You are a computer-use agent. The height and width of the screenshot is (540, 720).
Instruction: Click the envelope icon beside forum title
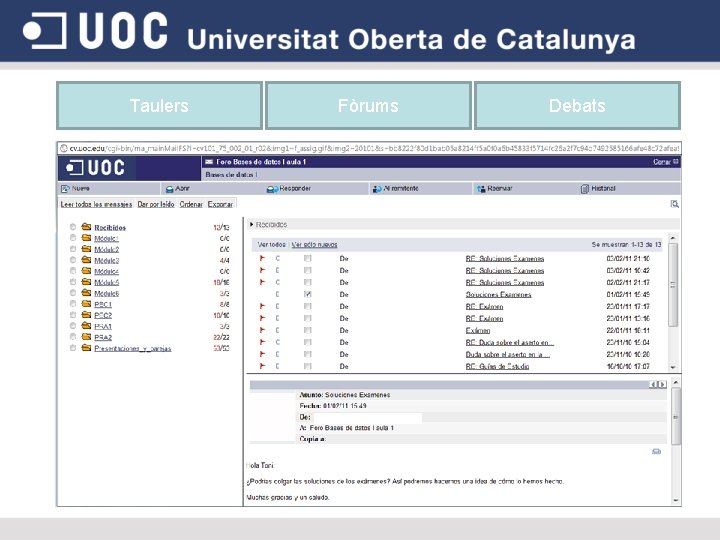(x=209, y=162)
